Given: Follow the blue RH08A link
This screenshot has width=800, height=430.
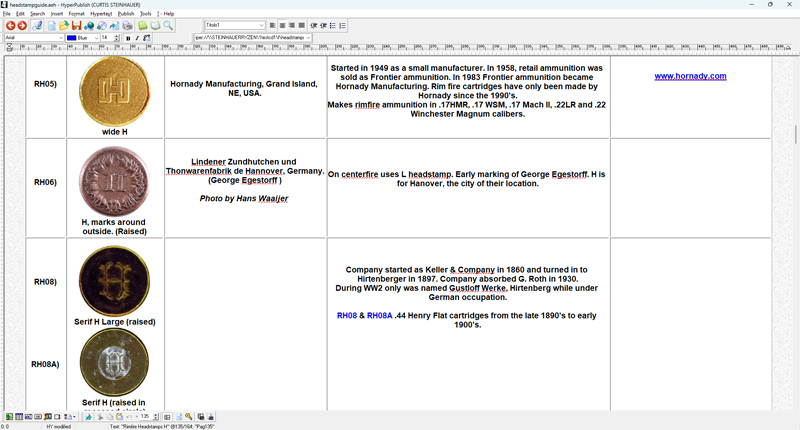Looking at the screenshot, I should tap(380, 316).
